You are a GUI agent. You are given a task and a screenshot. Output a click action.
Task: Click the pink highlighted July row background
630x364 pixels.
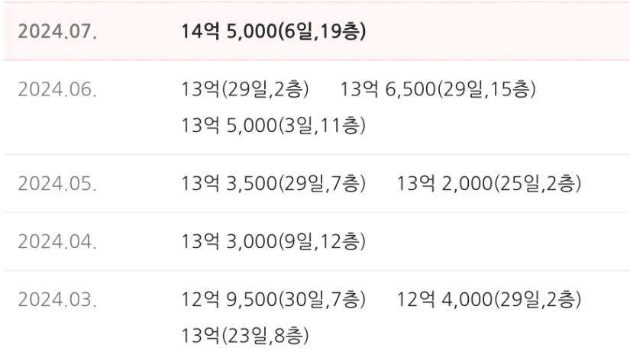(316, 31)
